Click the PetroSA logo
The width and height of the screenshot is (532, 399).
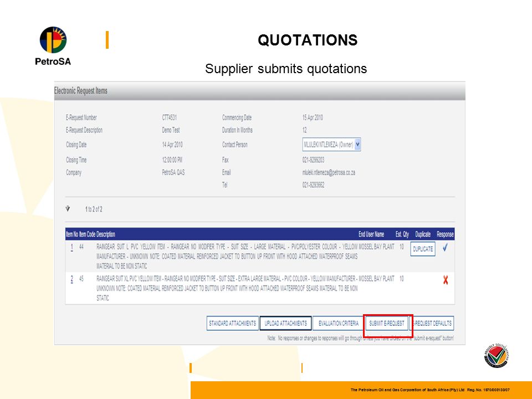tap(53, 46)
